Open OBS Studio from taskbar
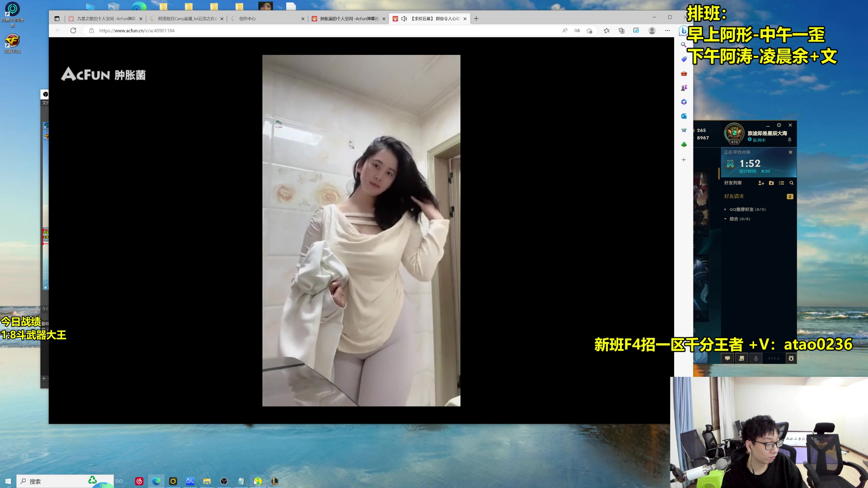Viewport: 868px width, 488px height. [x=224, y=481]
